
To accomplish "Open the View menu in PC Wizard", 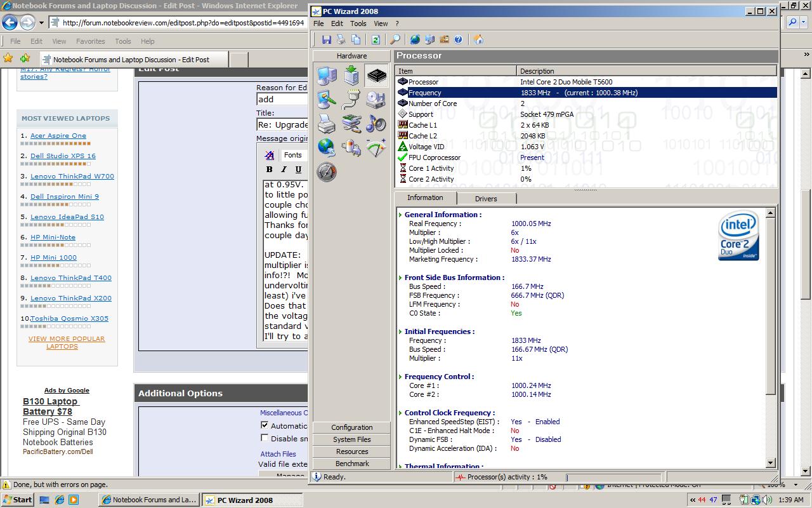I will (x=381, y=23).
